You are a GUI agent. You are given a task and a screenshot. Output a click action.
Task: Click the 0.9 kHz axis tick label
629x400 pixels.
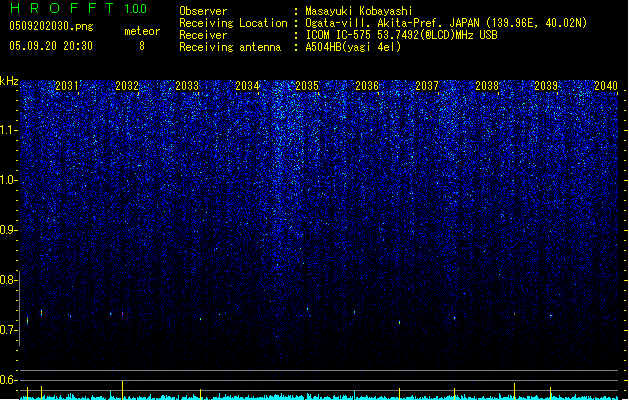pos(8,230)
